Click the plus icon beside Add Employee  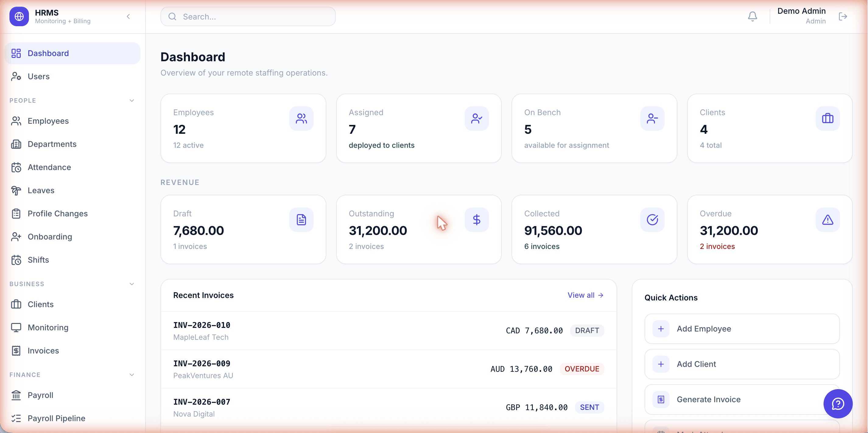(x=661, y=329)
